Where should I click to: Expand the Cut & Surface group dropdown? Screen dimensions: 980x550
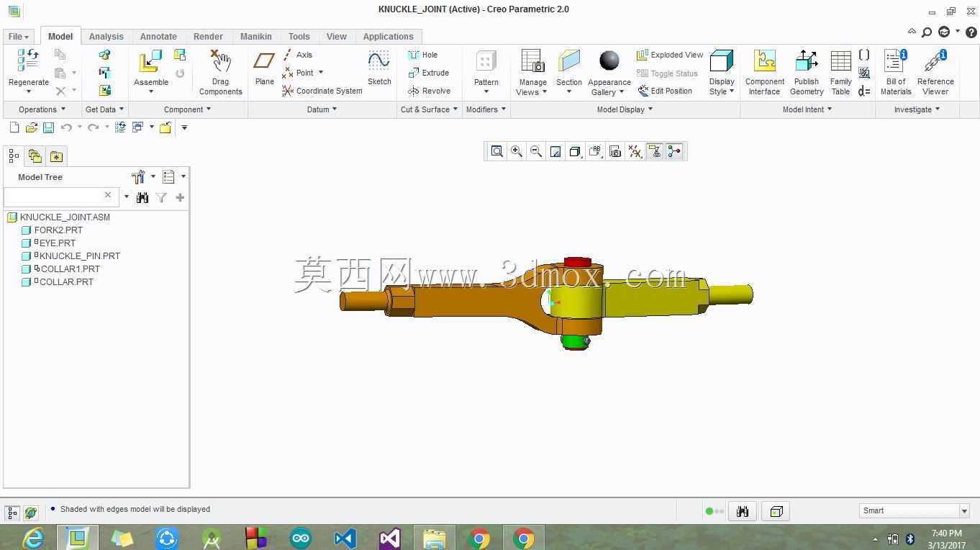430,109
